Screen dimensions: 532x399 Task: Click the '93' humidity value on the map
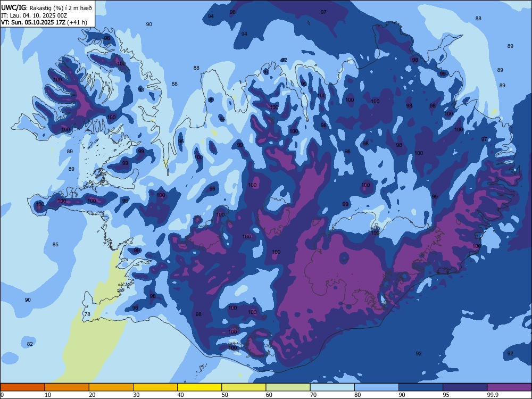(141, 89)
